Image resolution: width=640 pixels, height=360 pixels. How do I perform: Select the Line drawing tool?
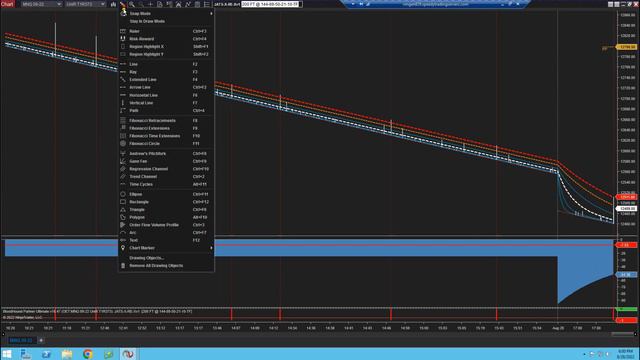click(166, 64)
